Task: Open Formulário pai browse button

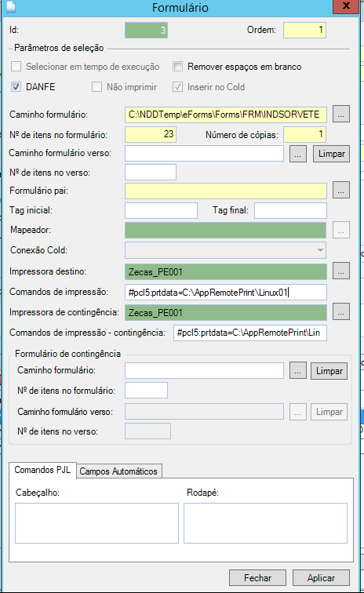Action: pos(341,191)
